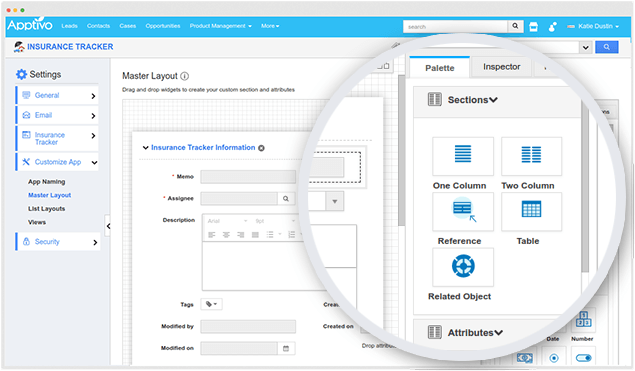Select the radio button attribute widget
Viewport: 635px width, 371px height.
pyautogui.click(x=554, y=358)
